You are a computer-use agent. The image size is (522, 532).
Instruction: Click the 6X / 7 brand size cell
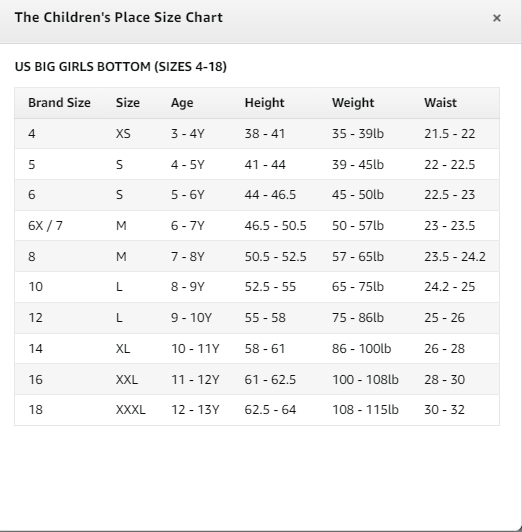pyautogui.click(x=45, y=226)
